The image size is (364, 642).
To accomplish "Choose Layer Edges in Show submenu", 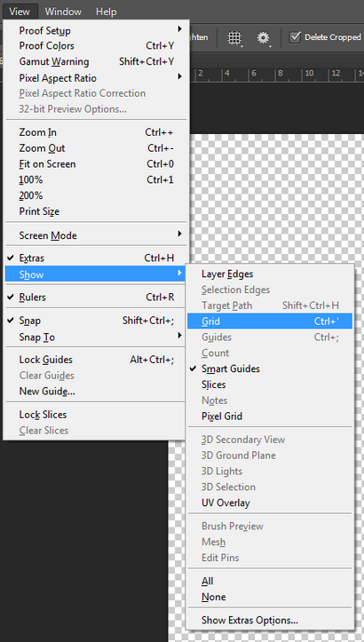I will [x=270, y=274].
